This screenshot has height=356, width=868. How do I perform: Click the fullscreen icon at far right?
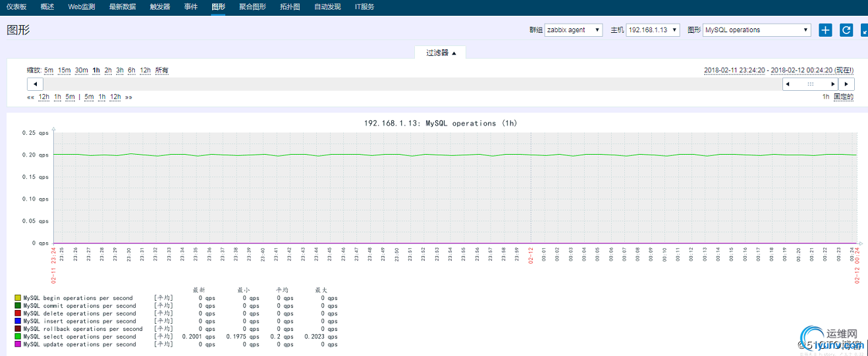864,30
